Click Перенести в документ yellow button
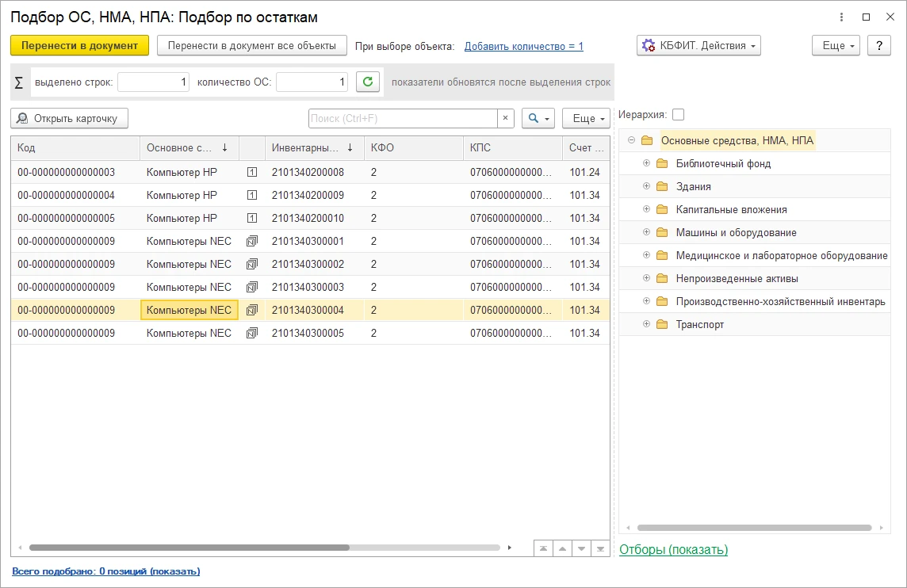 point(80,46)
